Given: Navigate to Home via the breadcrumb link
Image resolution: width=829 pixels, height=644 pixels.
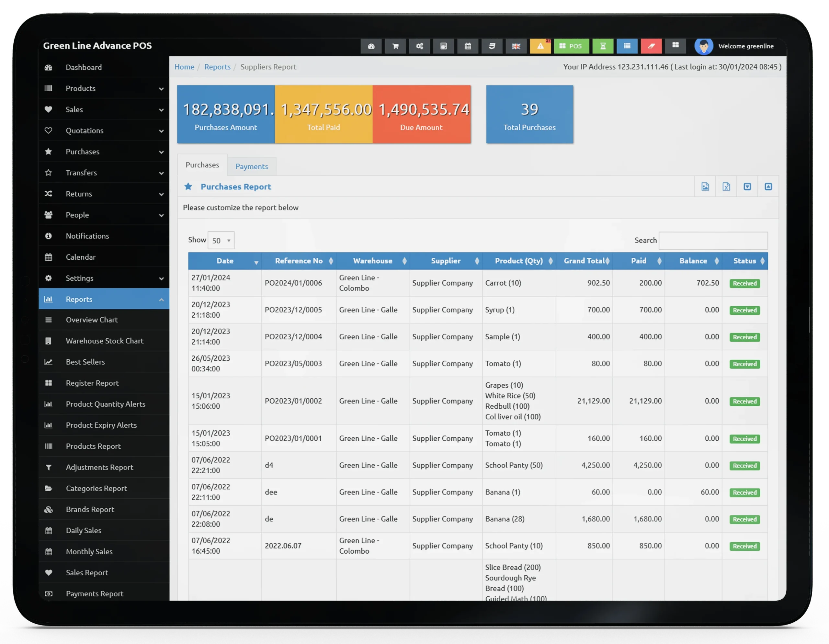Looking at the screenshot, I should pyautogui.click(x=184, y=67).
